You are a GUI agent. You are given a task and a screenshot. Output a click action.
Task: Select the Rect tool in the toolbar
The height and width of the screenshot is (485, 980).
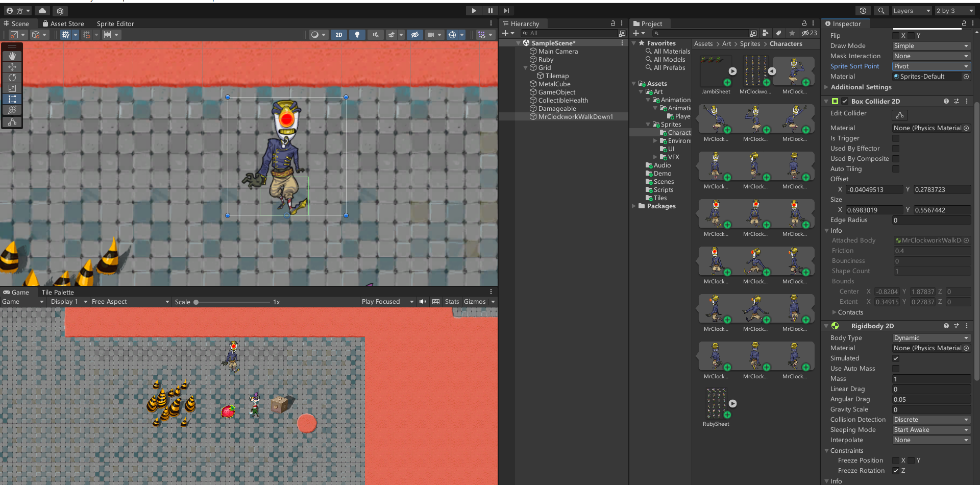click(12, 99)
